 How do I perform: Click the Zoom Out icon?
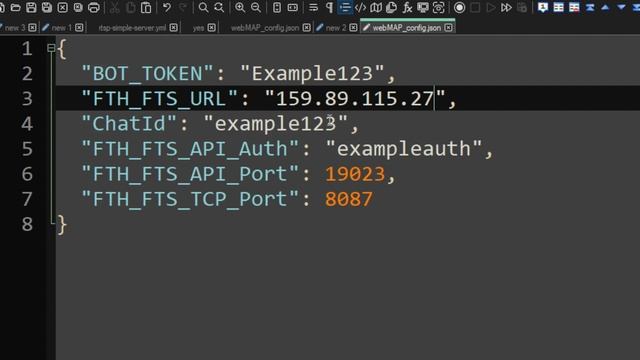(x=256, y=7)
